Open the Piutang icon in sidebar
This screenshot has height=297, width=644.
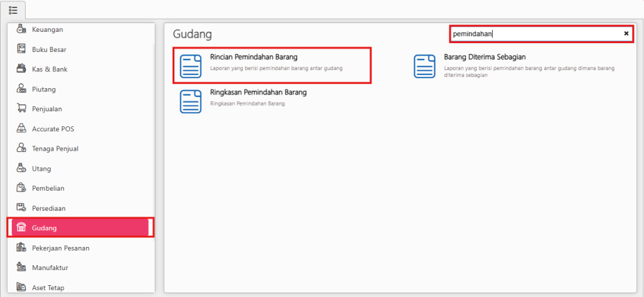(21, 89)
